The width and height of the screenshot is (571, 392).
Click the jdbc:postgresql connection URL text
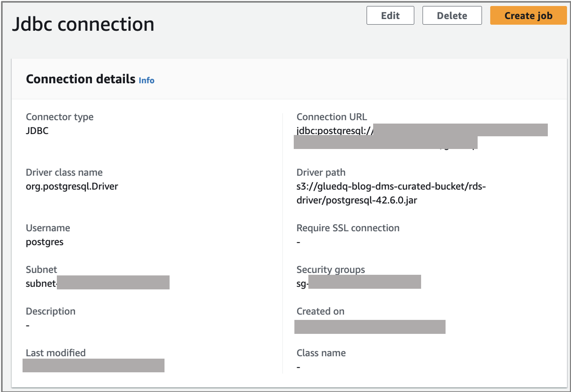point(335,131)
